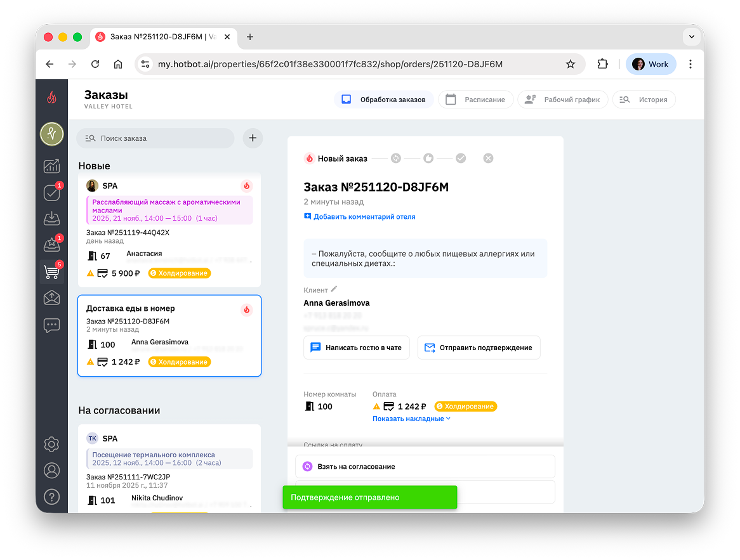Click "Добавить комментарий отеля" link

point(359,217)
